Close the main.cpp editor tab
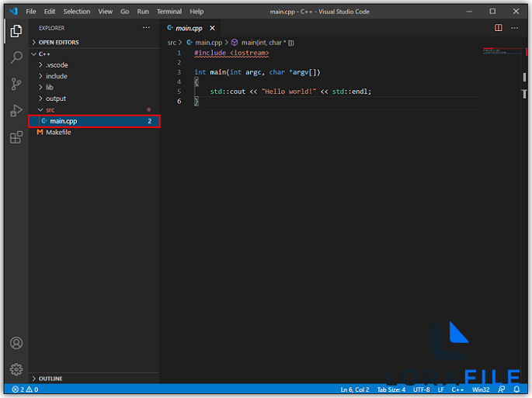 pyautogui.click(x=212, y=28)
